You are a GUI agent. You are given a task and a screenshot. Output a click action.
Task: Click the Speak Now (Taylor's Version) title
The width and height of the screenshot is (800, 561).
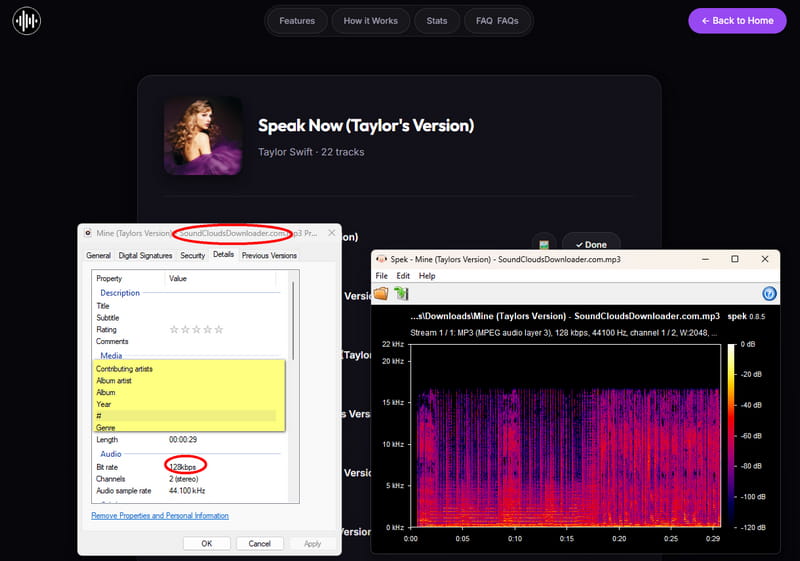[366, 125]
